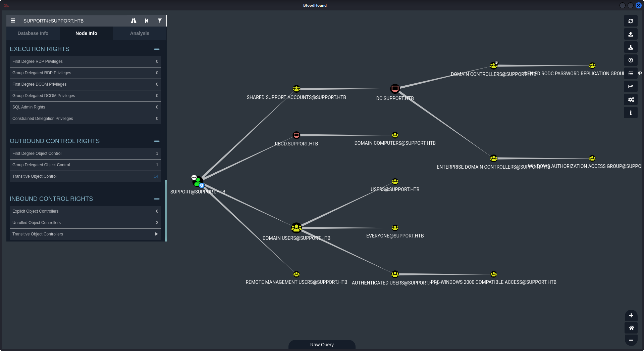Image resolution: width=644 pixels, height=351 pixels.
Task: Open the list view icon in right toolbar
Action: (x=631, y=73)
